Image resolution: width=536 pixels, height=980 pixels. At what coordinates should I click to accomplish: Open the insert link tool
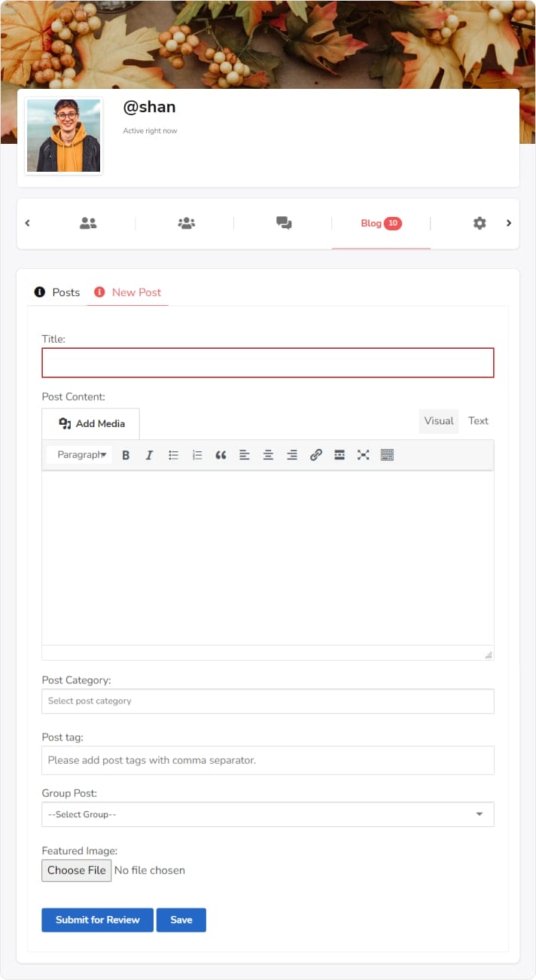(x=316, y=455)
